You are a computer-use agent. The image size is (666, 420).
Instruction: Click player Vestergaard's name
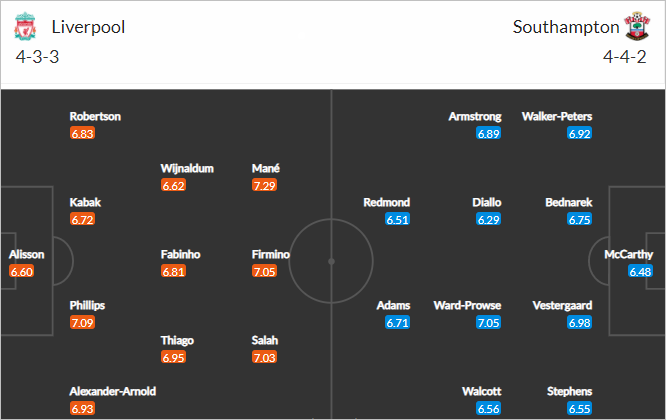tap(562, 305)
